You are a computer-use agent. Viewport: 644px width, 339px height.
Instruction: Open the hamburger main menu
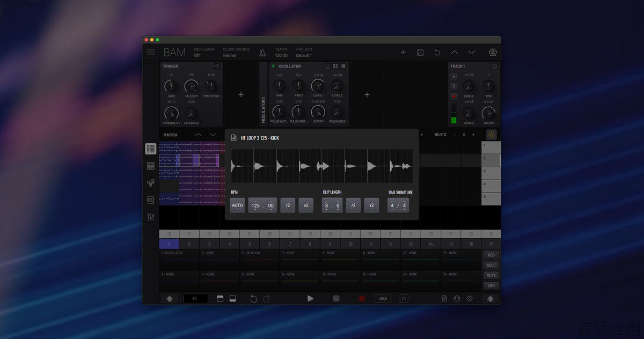click(x=151, y=52)
